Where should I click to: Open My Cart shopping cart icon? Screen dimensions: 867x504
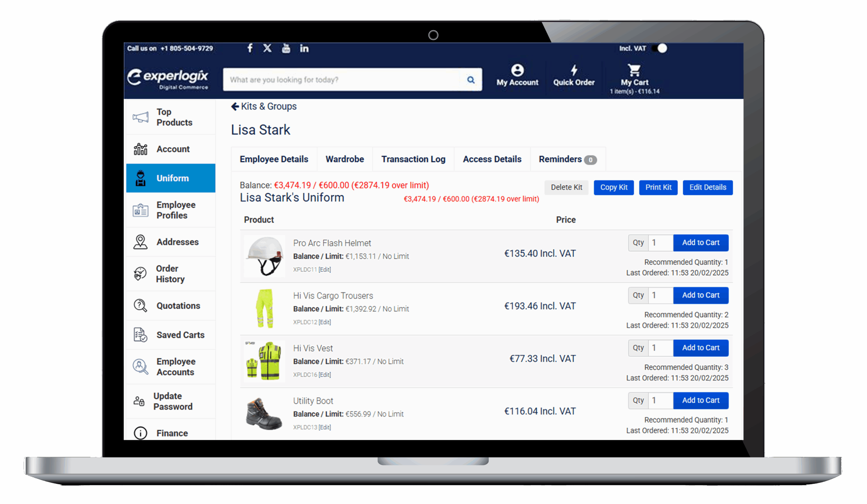pyautogui.click(x=634, y=71)
